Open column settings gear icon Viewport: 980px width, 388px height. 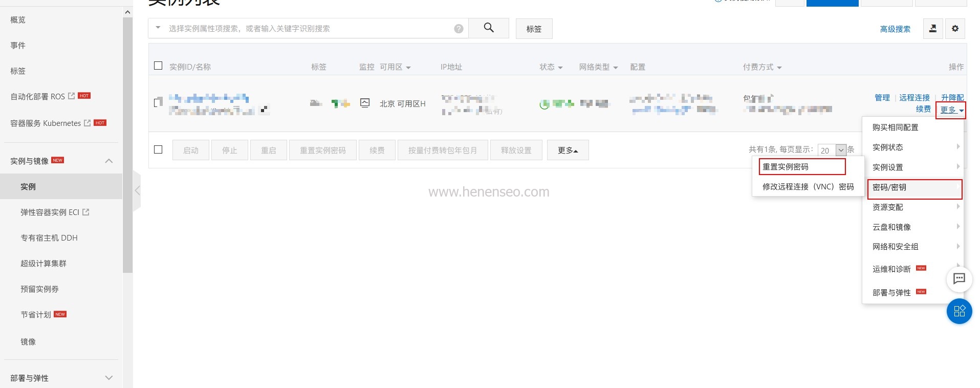click(955, 29)
